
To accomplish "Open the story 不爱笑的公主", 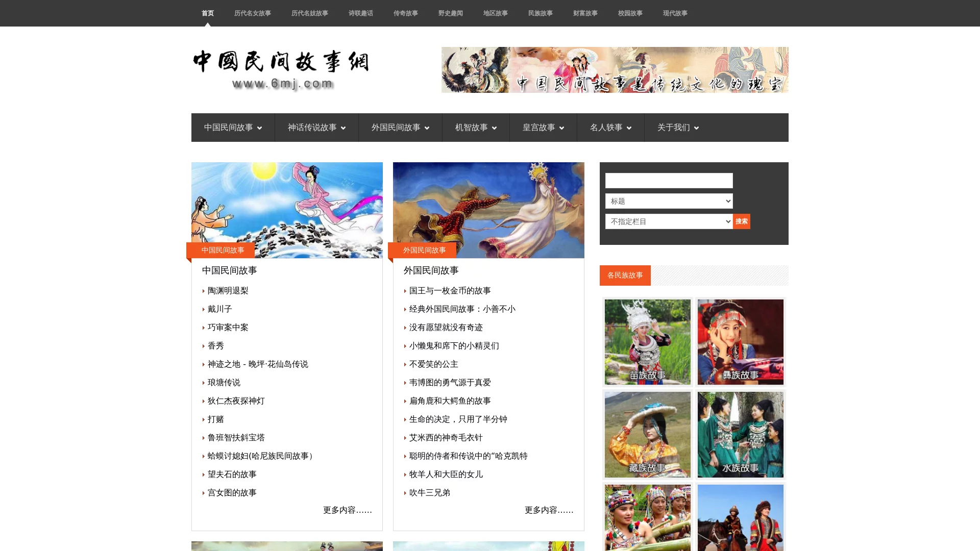I will 434,364.
